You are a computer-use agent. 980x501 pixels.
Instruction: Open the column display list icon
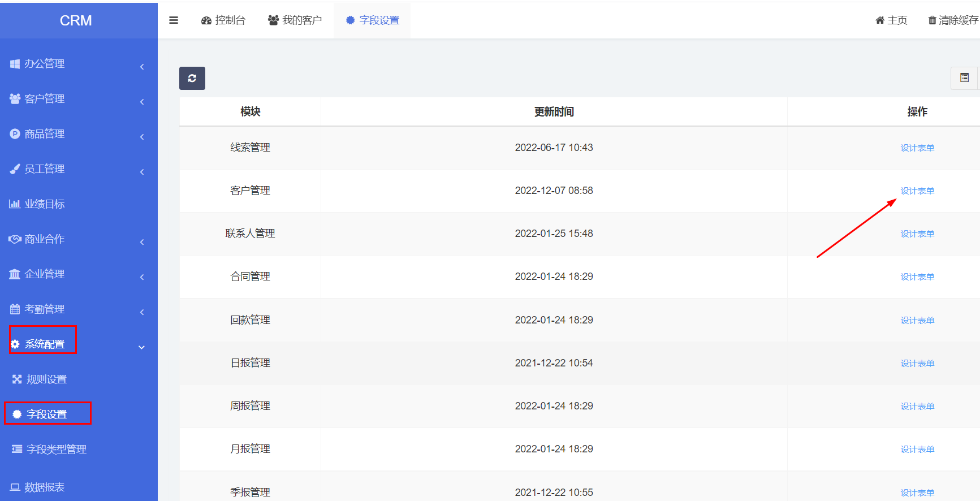pyautogui.click(x=965, y=78)
